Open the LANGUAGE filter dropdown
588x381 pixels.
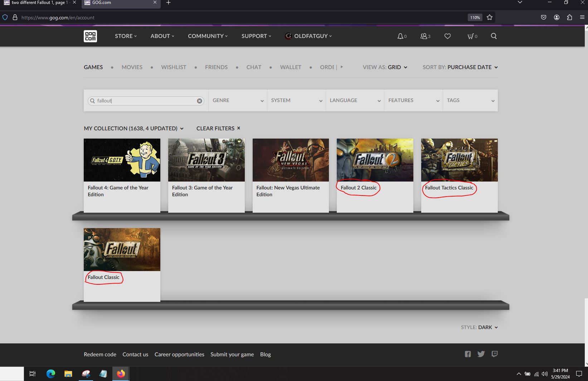click(x=355, y=101)
